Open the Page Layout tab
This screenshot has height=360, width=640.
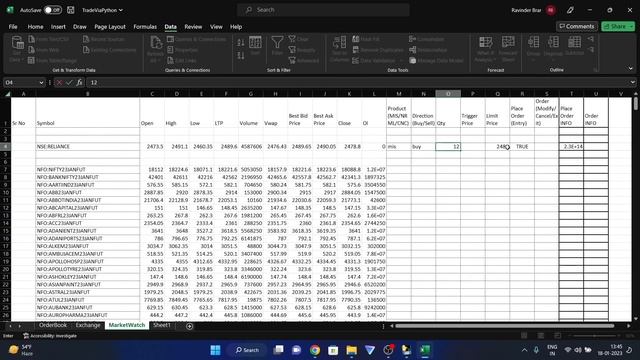pyautogui.click(x=110, y=27)
